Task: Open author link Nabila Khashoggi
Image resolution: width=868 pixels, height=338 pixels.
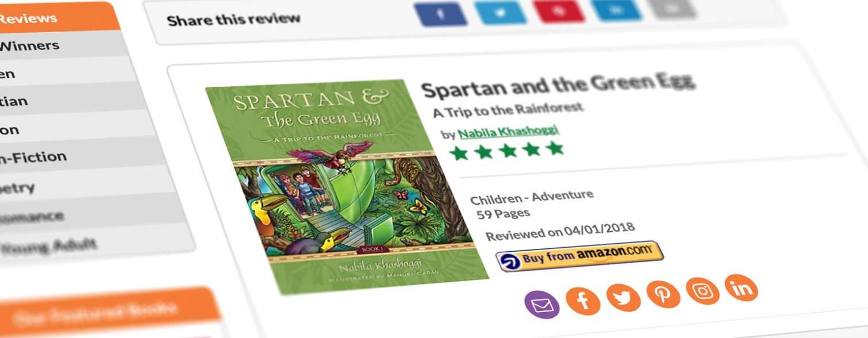Action: tap(508, 132)
